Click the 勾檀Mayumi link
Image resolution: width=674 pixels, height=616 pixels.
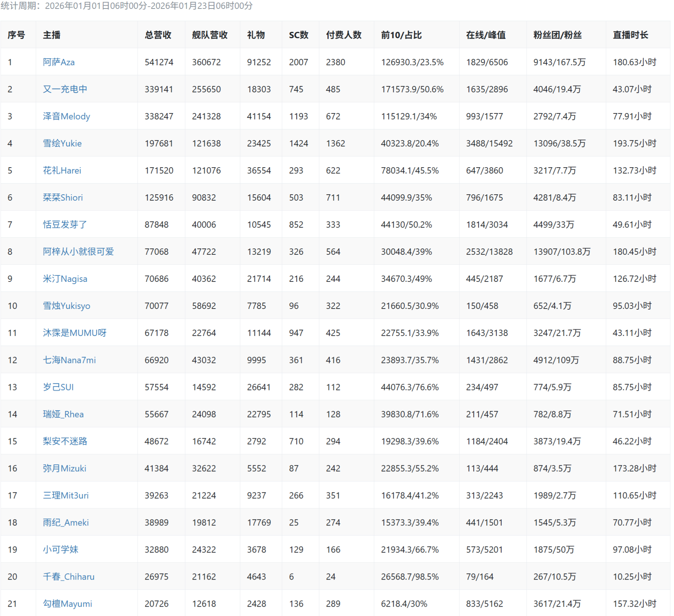(67, 603)
